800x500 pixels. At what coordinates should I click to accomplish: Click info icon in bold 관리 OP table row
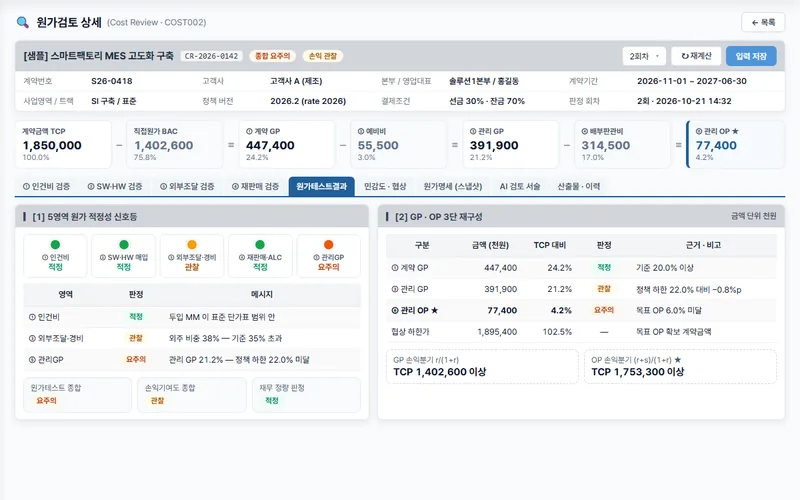pos(395,311)
